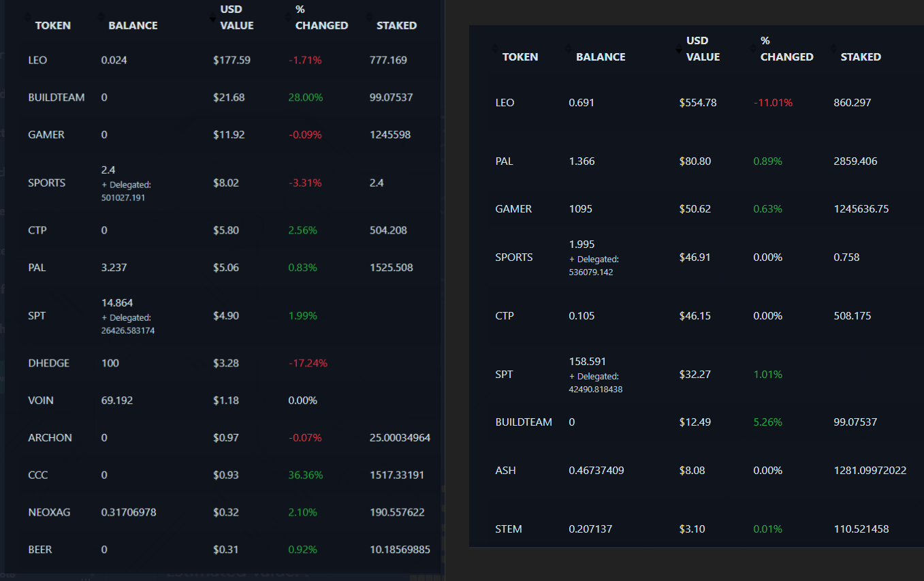Image resolution: width=924 pixels, height=581 pixels.
Task: Select PAL token in the left table
Action: [37, 268]
